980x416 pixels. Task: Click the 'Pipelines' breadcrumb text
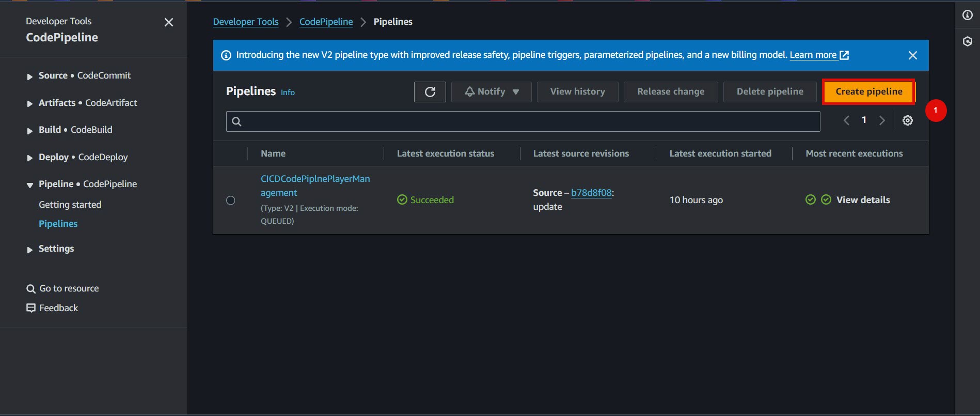pos(393,22)
